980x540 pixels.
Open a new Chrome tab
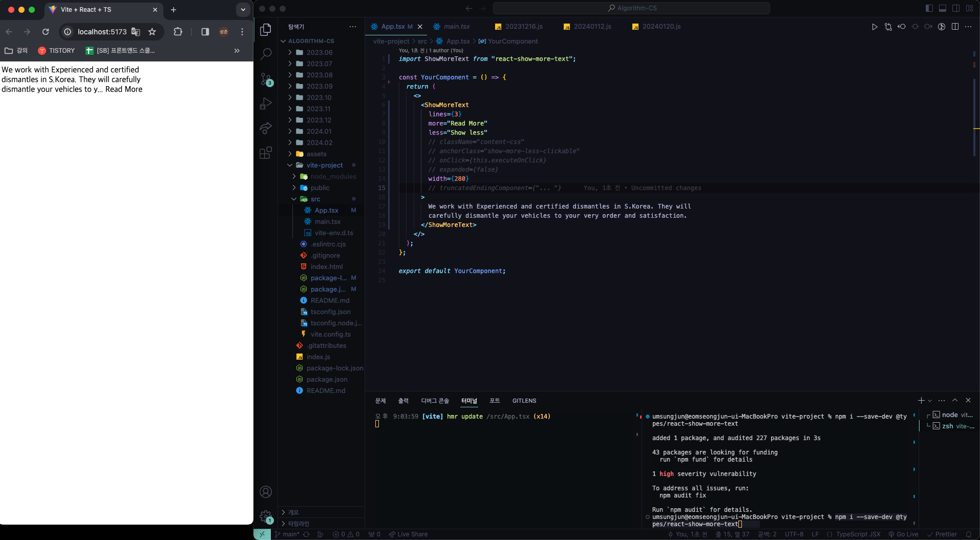tap(174, 10)
